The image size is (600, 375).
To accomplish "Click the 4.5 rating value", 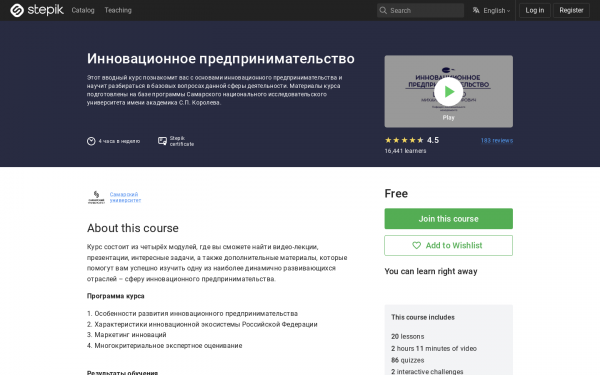I will click(x=433, y=140).
